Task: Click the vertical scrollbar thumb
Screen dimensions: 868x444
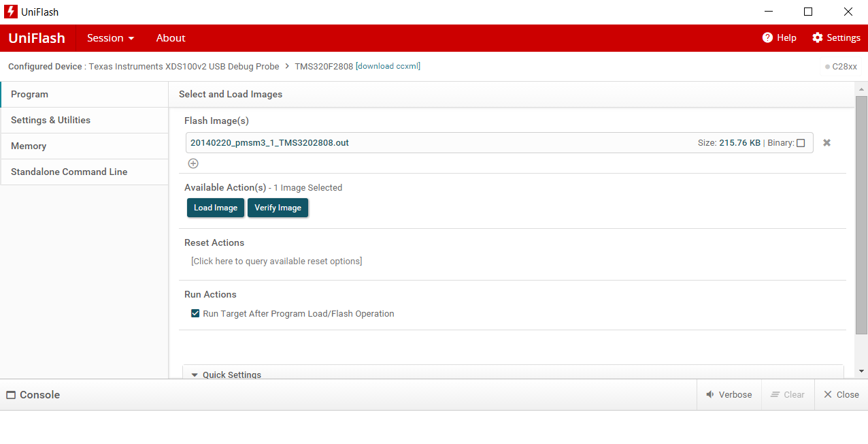Action: 861,215
